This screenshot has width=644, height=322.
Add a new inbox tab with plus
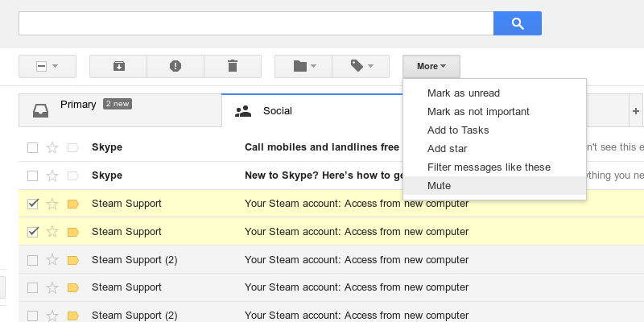(x=636, y=111)
